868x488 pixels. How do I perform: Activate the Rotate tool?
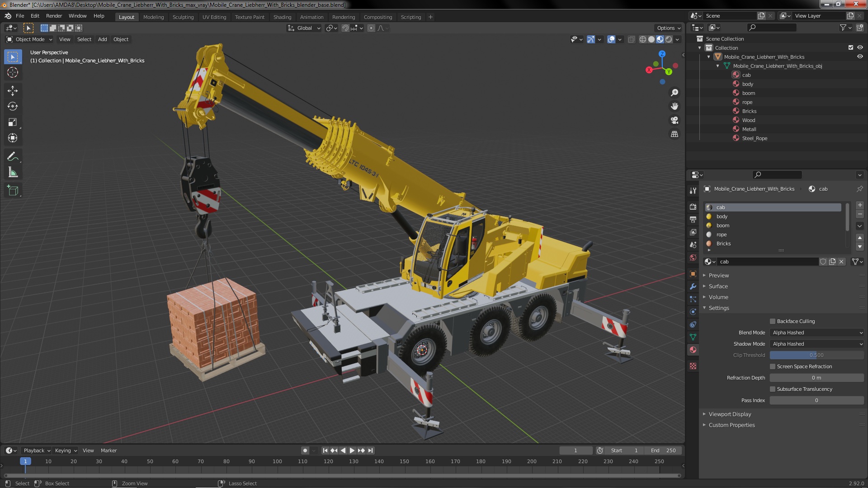click(x=13, y=107)
